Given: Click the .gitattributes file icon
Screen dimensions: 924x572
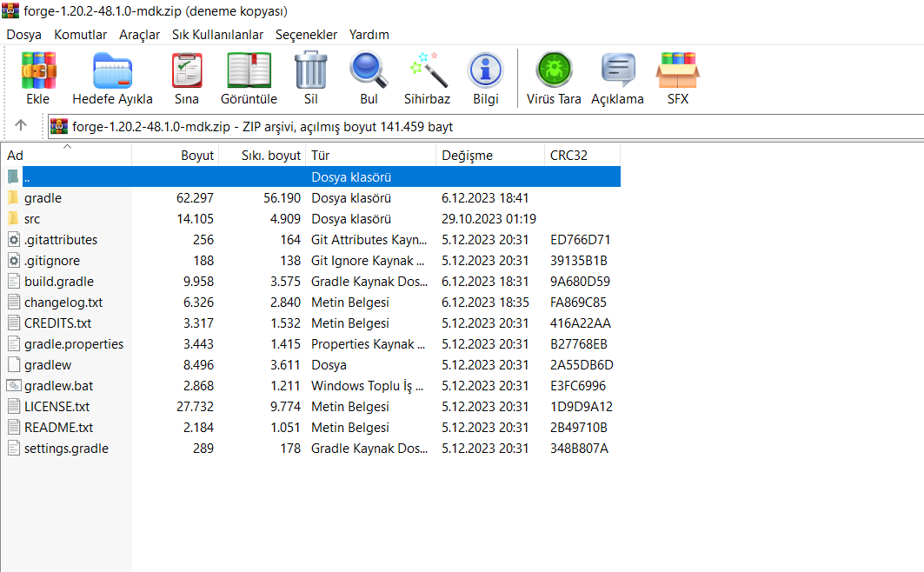Looking at the screenshot, I should (14, 239).
